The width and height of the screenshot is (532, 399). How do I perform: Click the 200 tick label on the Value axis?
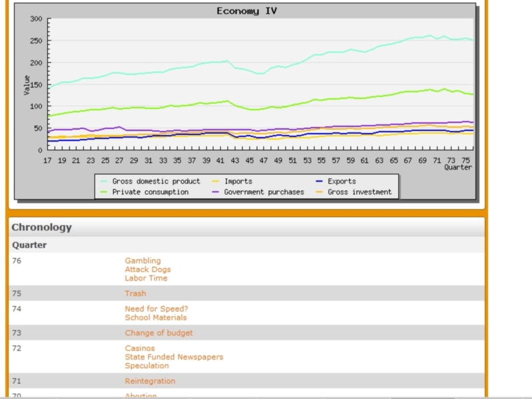(x=37, y=63)
